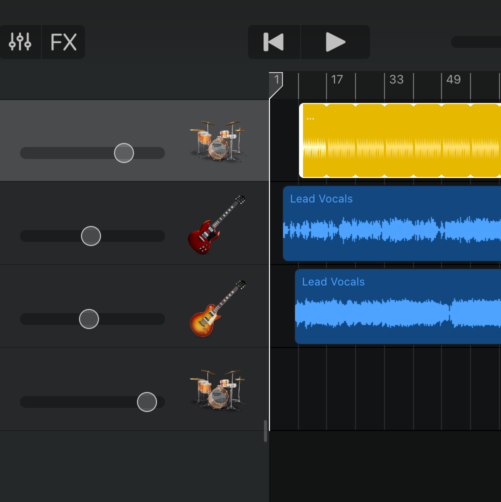Jump to bar 33 on the ruler

[396, 80]
